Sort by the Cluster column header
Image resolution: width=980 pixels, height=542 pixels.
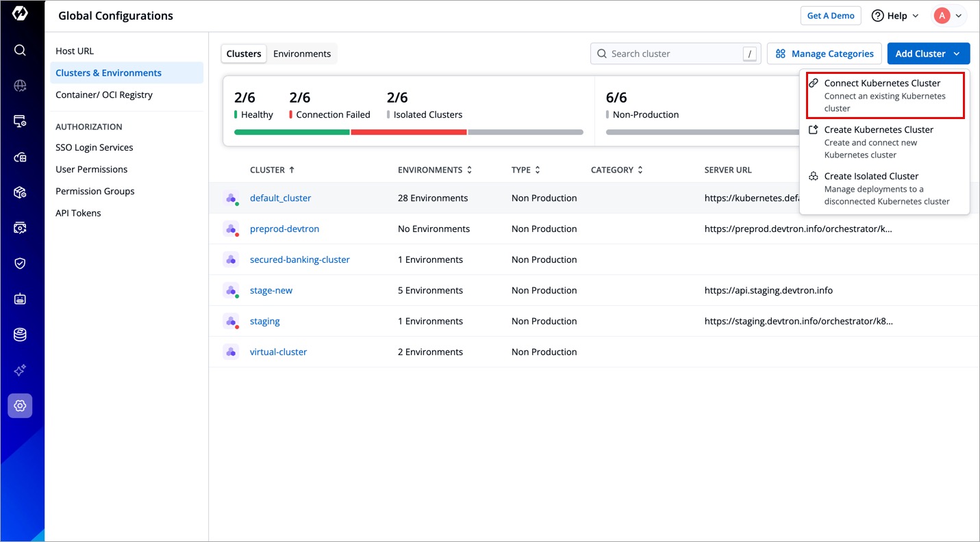click(x=272, y=170)
